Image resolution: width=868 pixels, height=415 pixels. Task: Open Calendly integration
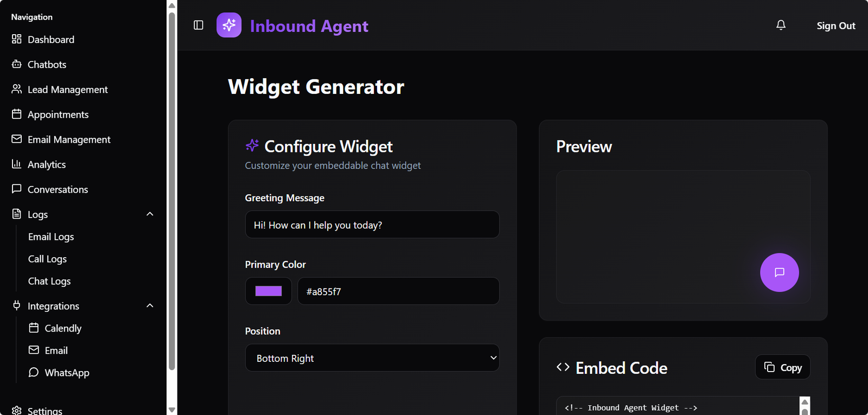[62, 328]
